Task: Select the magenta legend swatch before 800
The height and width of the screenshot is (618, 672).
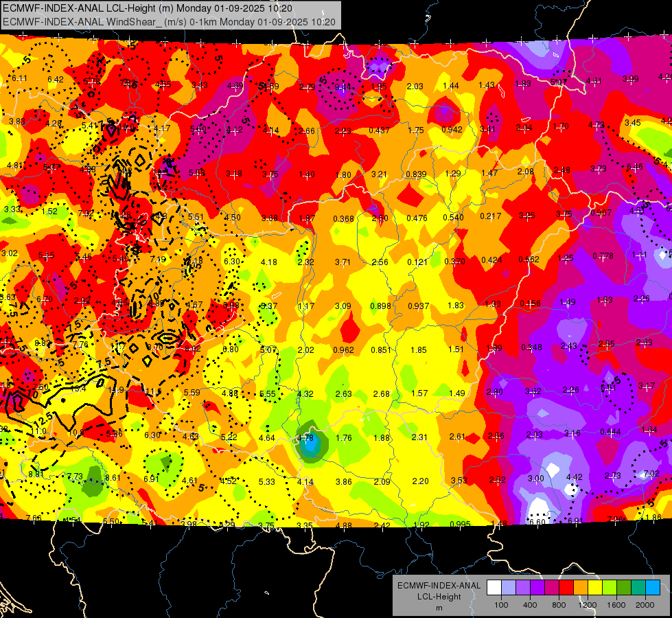Action: pyautogui.click(x=552, y=588)
